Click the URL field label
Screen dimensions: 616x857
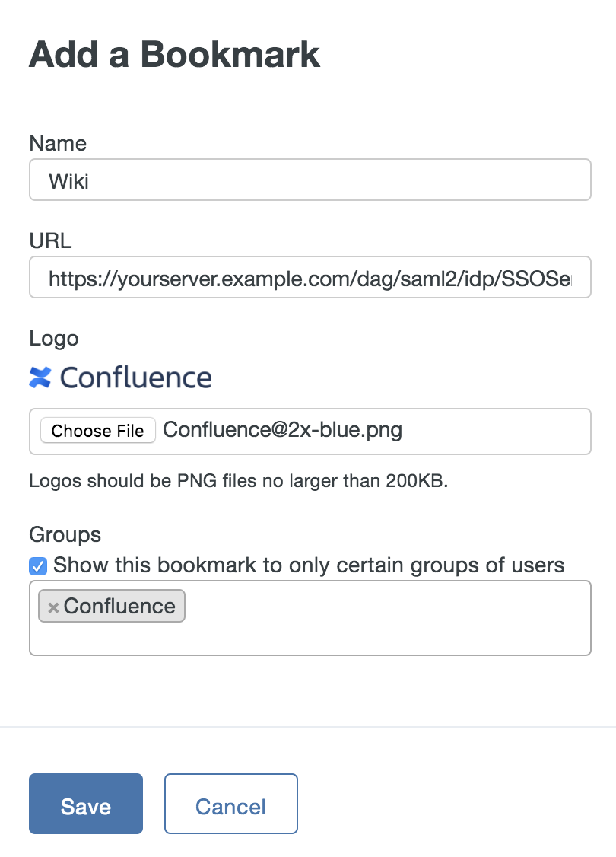tap(50, 241)
